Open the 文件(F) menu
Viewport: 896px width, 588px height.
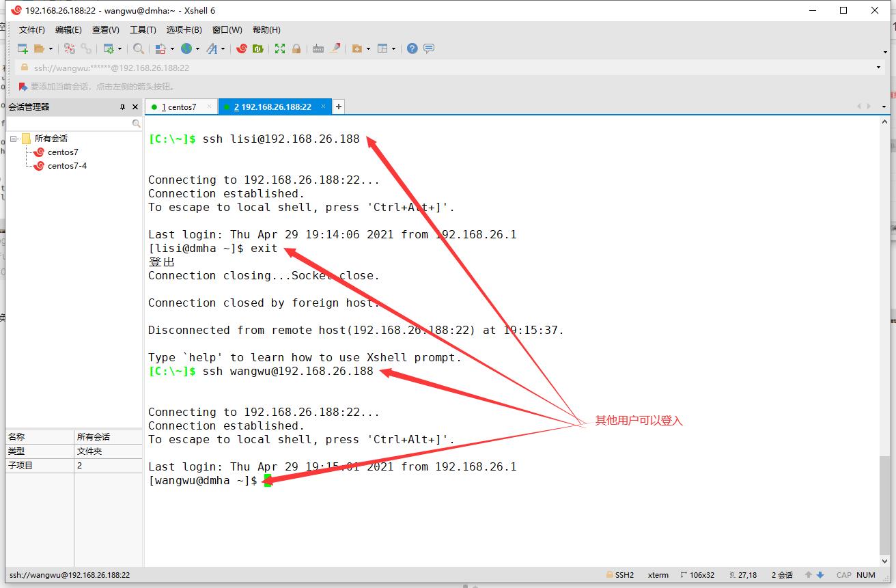coord(32,30)
